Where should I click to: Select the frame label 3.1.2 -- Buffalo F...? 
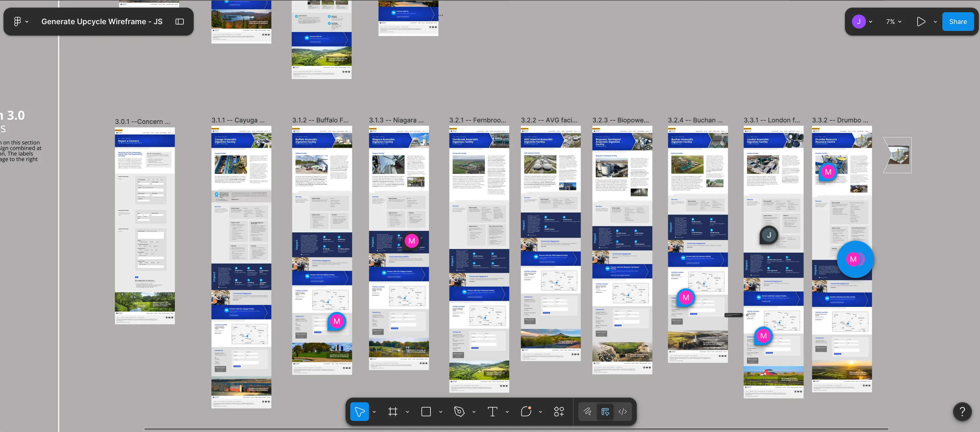click(320, 120)
